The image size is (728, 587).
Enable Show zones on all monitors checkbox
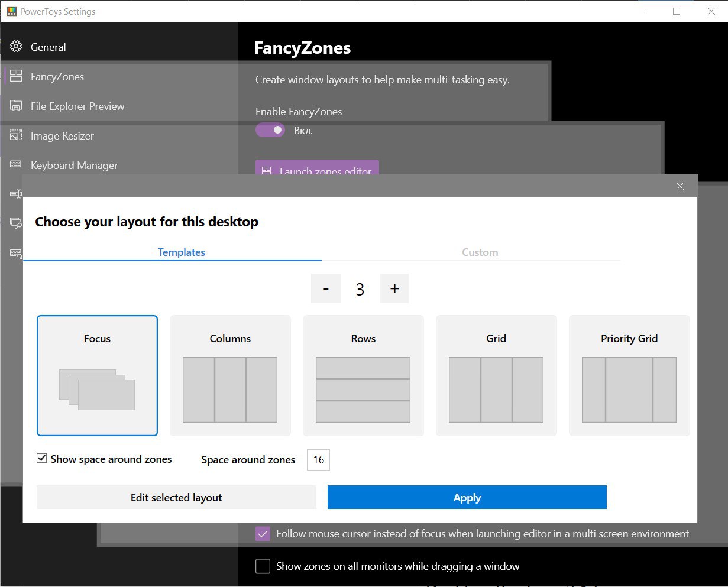coord(263,566)
